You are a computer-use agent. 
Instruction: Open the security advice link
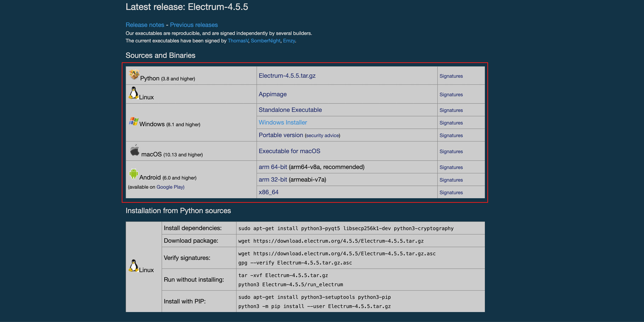pos(322,135)
